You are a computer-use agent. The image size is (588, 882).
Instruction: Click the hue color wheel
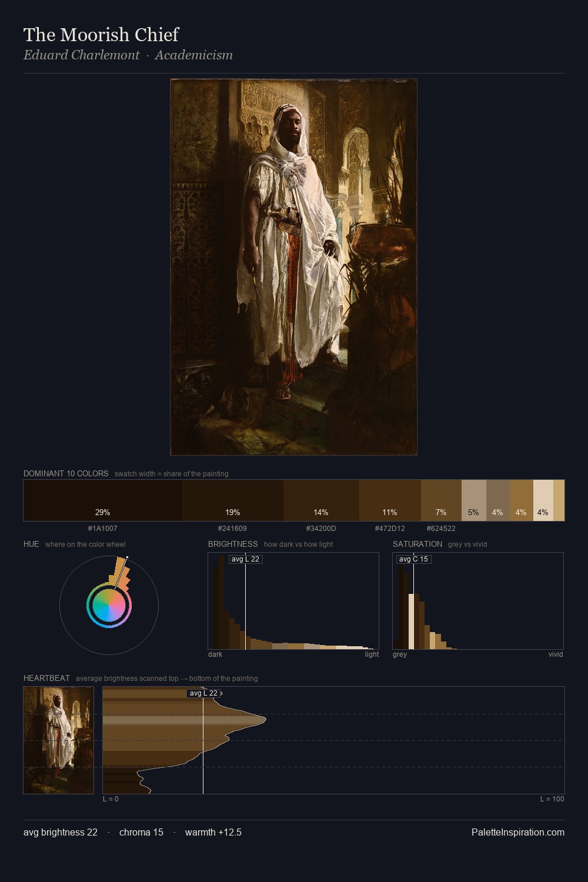pos(109,605)
